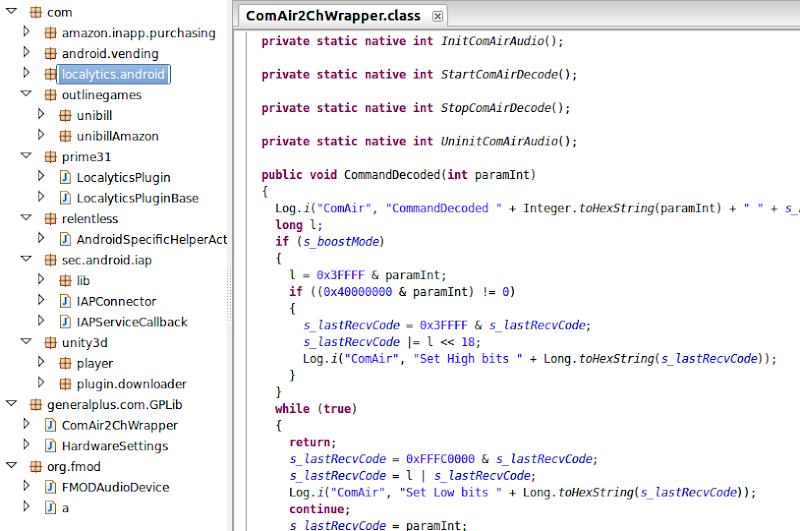
Task: Click the plugin.downloader package icon
Action: (x=65, y=384)
